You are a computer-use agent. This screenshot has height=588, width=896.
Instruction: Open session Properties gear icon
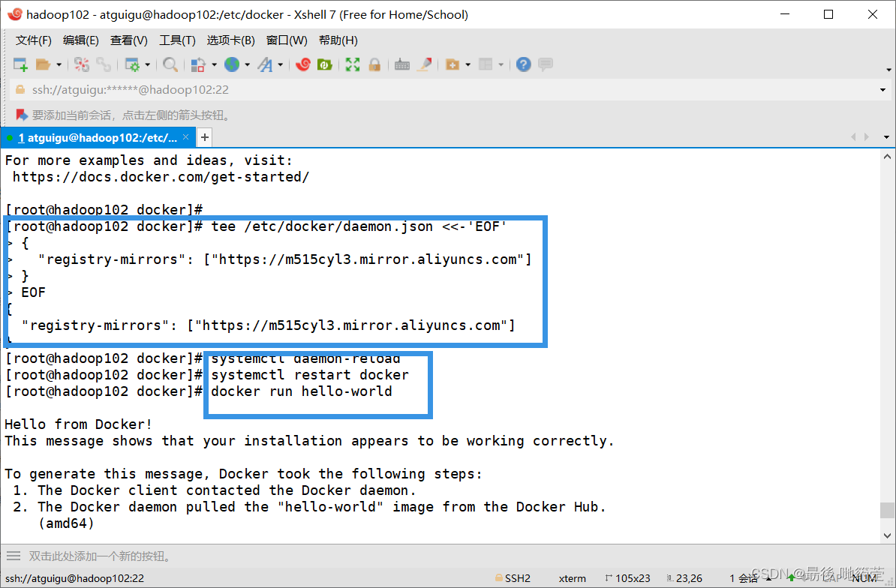click(x=132, y=64)
